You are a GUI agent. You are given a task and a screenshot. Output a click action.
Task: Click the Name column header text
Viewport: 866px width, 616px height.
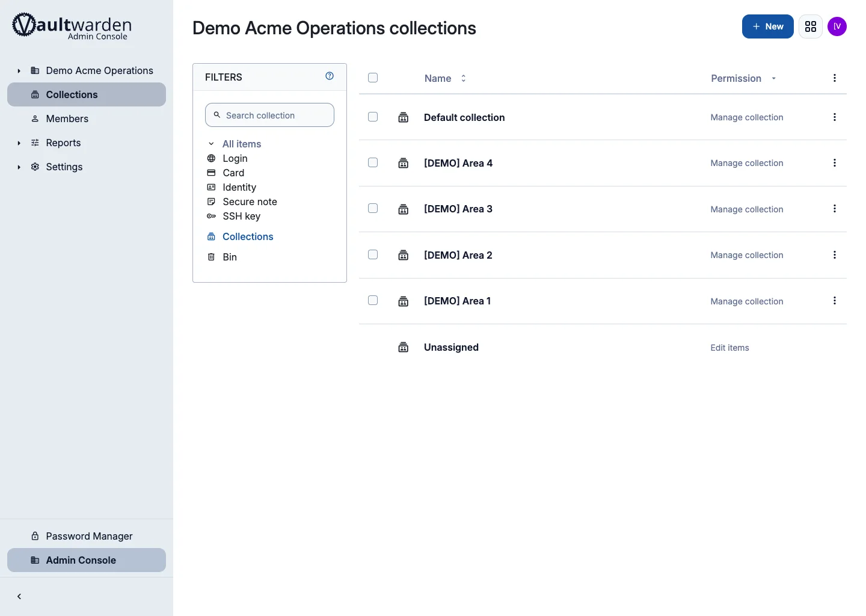pyautogui.click(x=438, y=78)
